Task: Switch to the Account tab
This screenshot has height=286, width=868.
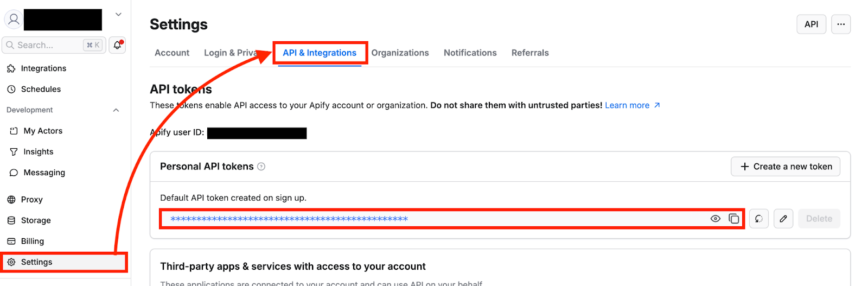Action: tap(172, 53)
